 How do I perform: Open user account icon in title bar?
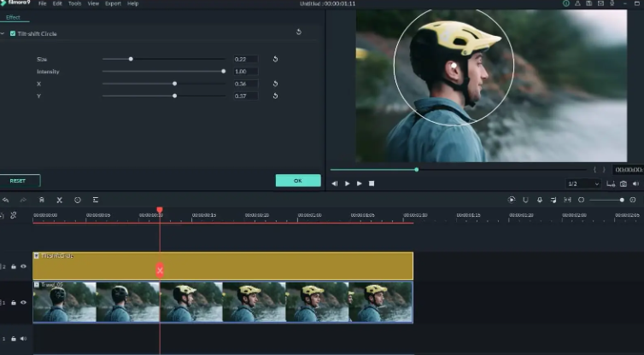tap(577, 3)
